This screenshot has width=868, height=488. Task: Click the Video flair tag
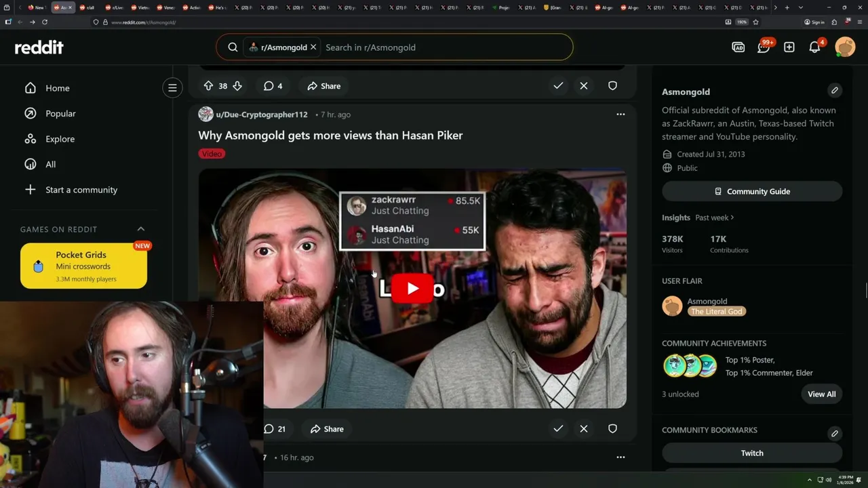coord(212,154)
